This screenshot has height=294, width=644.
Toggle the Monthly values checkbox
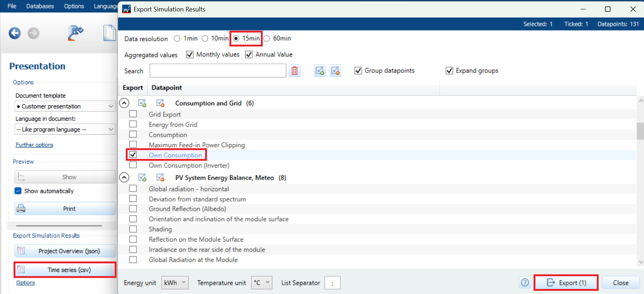click(x=190, y=55)
